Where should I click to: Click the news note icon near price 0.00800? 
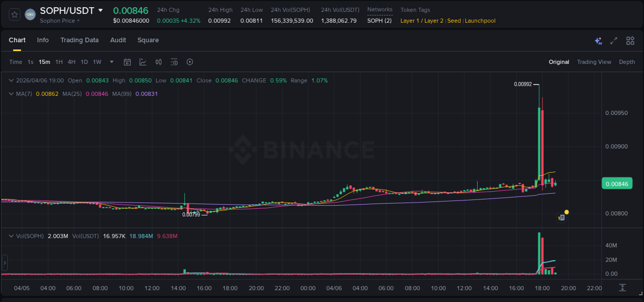[x=562, y=218]
